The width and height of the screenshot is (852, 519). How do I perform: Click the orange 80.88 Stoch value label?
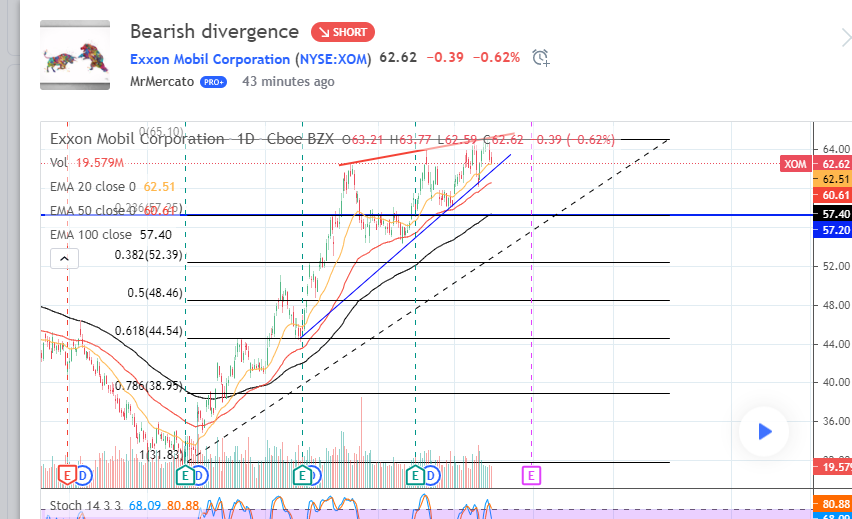[834, 504]
